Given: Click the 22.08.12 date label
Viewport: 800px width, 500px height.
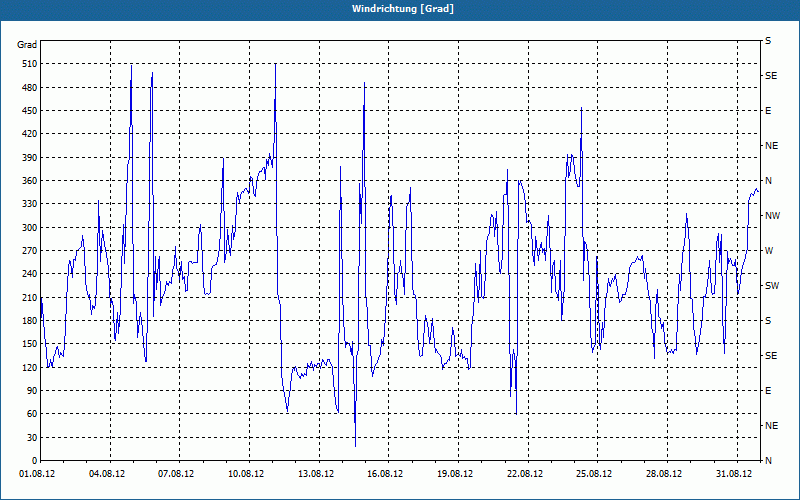Looking at the screenshot, I should tap(524, 474).
